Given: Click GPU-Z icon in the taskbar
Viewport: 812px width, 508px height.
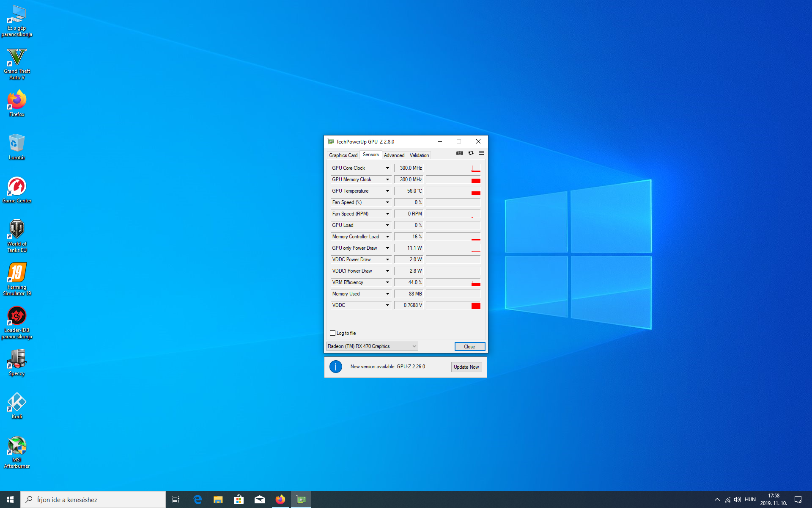Looking at the screenshot, I should (x=301, y=500).
